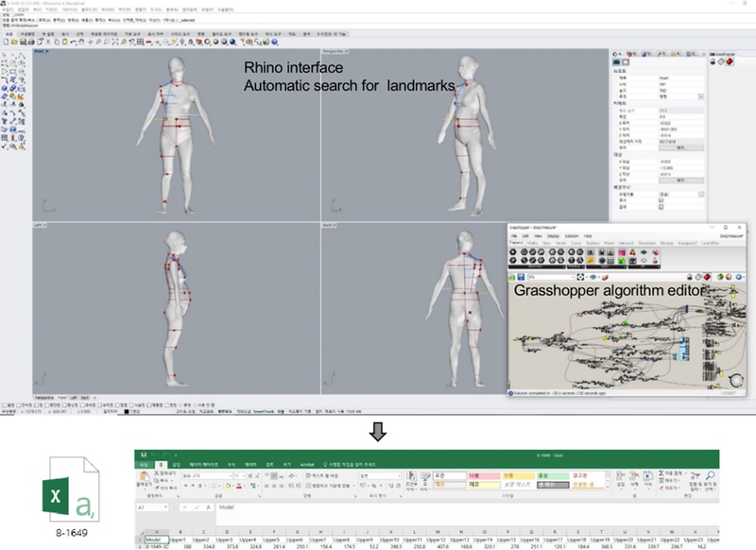Click the Undo icon in Rhino toolbar

click(76, 42)
